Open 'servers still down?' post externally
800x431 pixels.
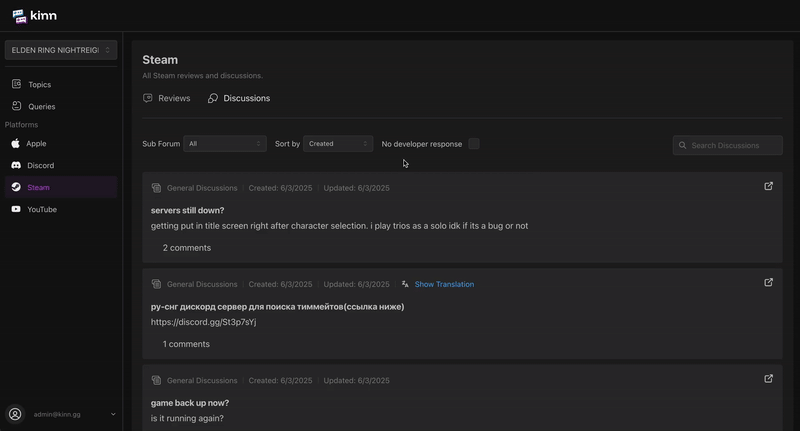click(768, 186)
